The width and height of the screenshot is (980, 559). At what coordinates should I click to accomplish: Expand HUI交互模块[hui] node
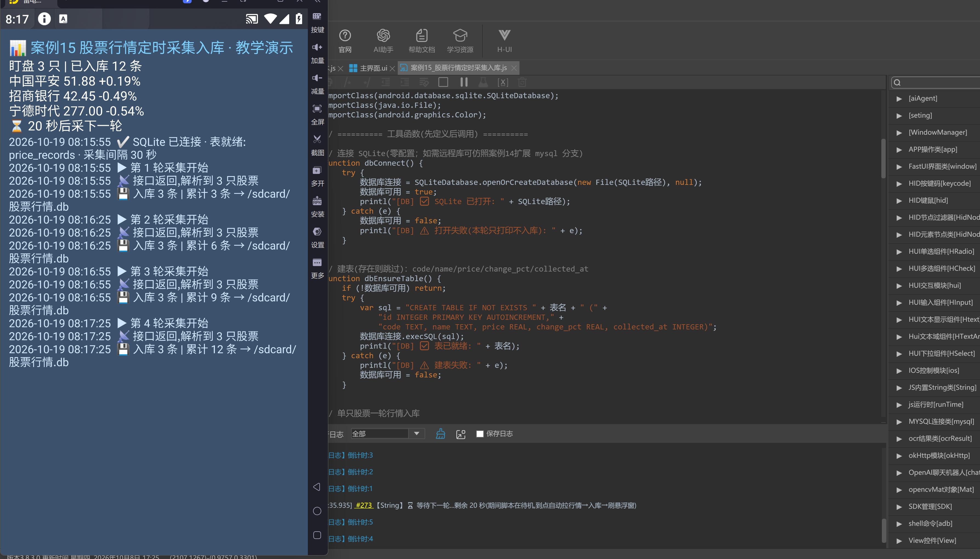tap(899, 286)
